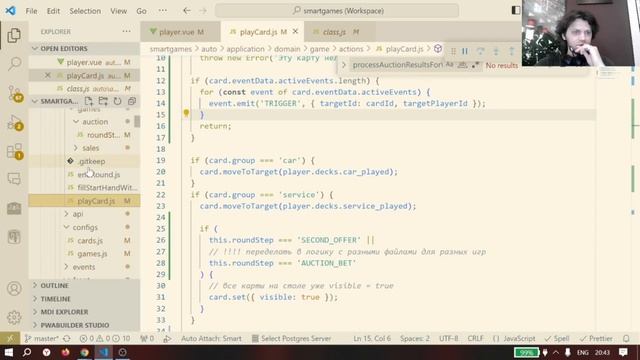Toggle primary sidebar layout icon
The height and width of the screenshot is (360, 640).
tap(516, 11)
